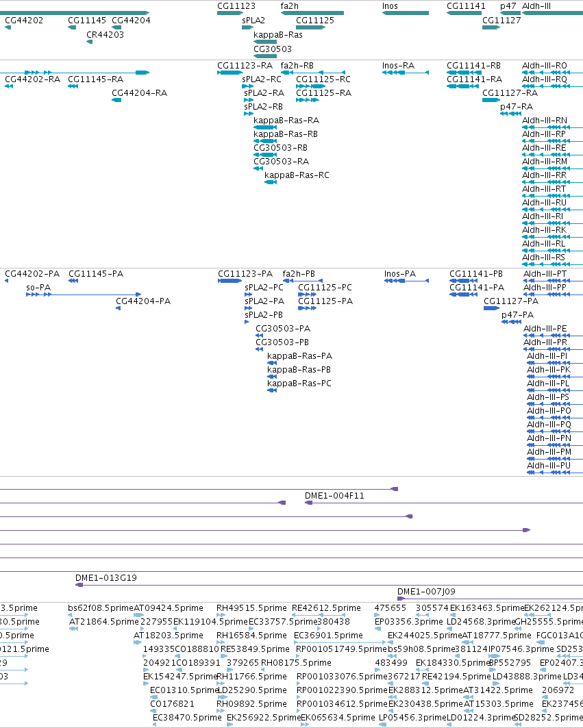Viewport: 583px width, 728px height.
Task: Select protein CG11123-PA
Action: coord(245,274)
